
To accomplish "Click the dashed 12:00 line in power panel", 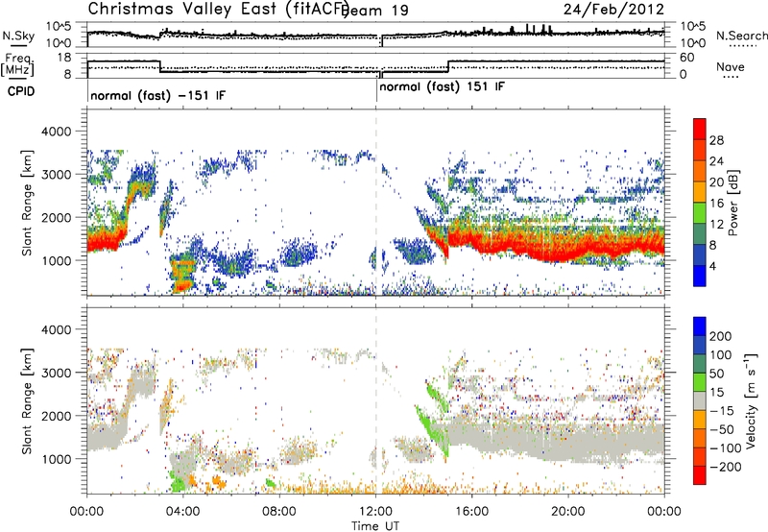I will pos(376,203).
